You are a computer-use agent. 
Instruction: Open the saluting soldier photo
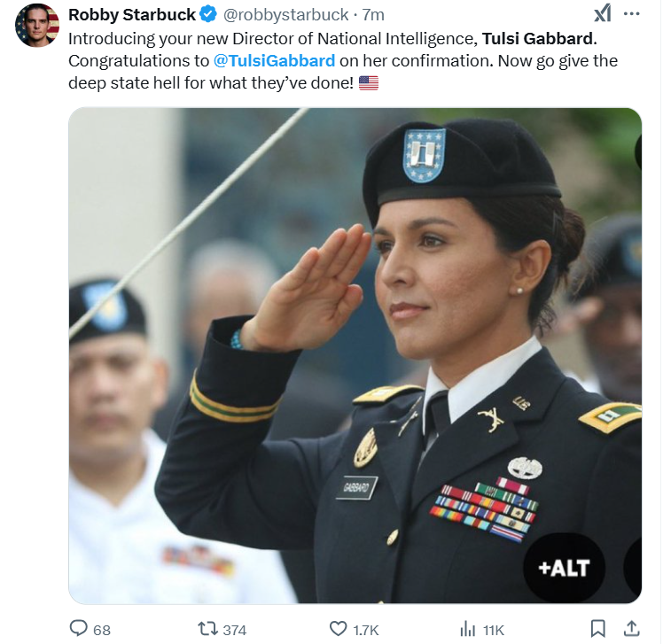(355, 354)
